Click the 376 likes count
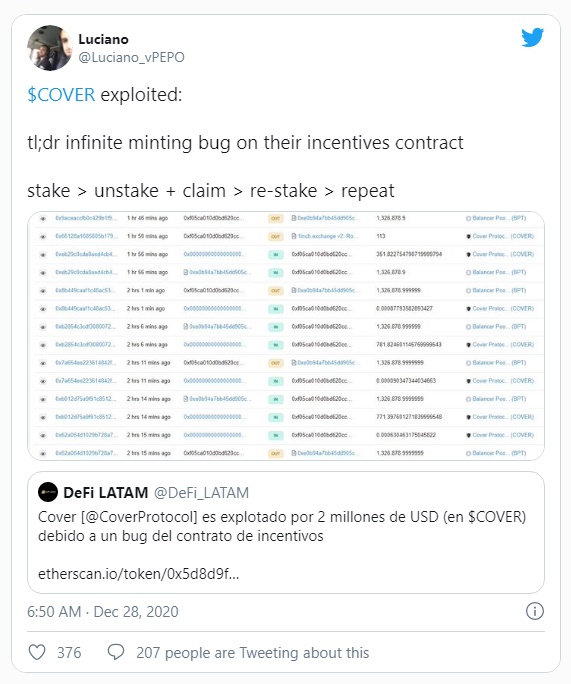The image size is (571, 684). coord(69,653)
